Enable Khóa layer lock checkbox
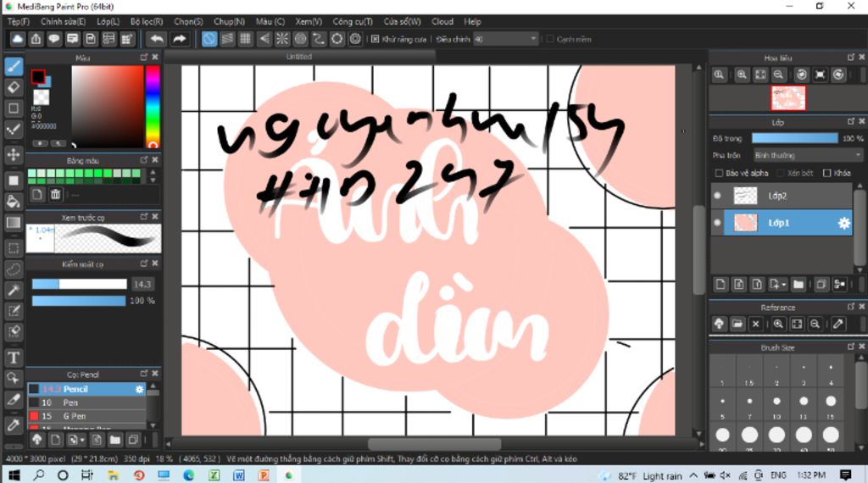The height and width of the screenshot is (483, 868). 827,173
